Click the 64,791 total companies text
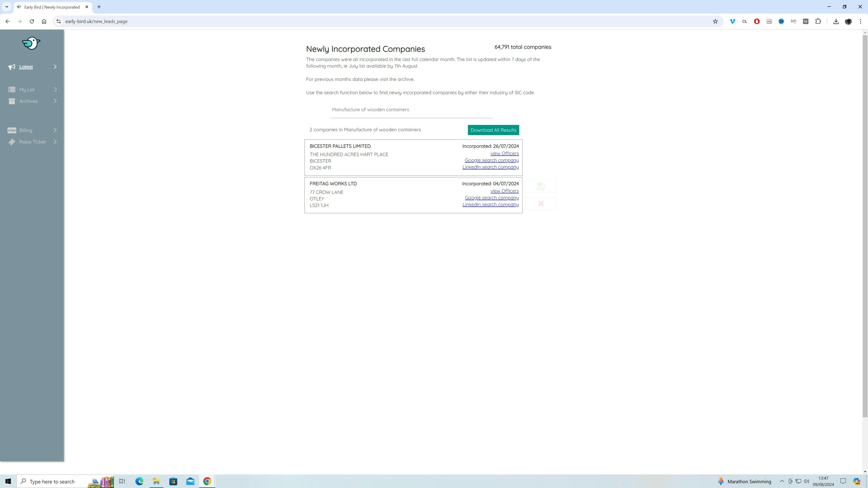This screenshot has height=488, width=868. click(x=523, y=47)
